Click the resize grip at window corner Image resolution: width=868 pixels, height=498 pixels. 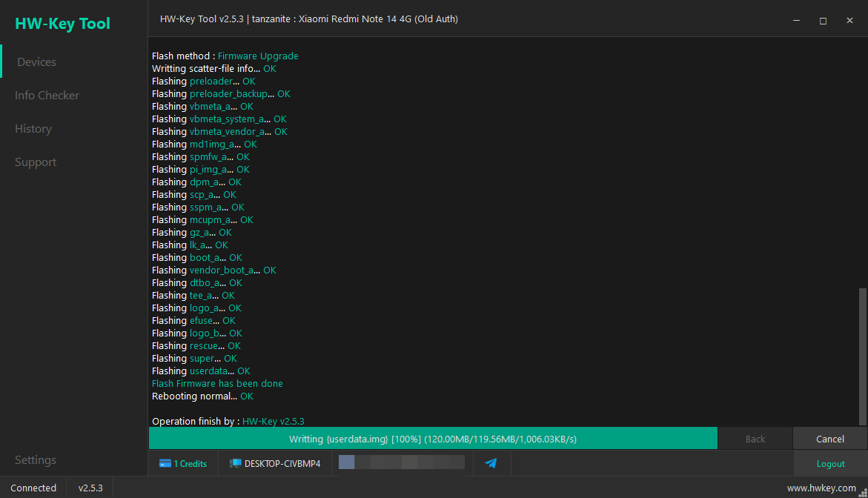(x=864, y=493)
